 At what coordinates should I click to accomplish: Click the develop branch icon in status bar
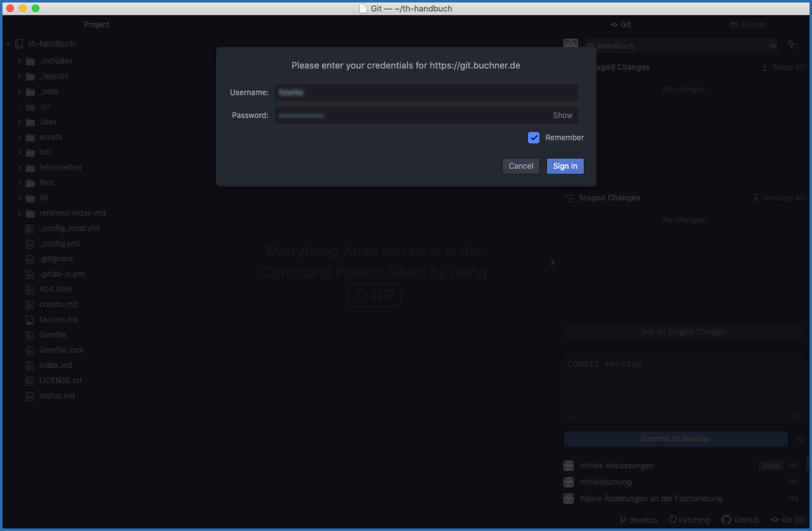[x=622, y=520]
